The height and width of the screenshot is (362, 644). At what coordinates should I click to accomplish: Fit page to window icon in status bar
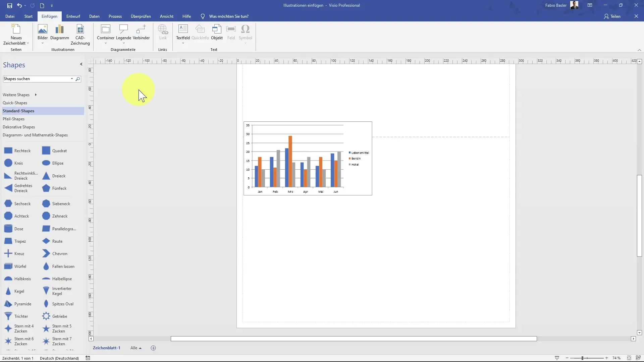[x=629, y=358]
